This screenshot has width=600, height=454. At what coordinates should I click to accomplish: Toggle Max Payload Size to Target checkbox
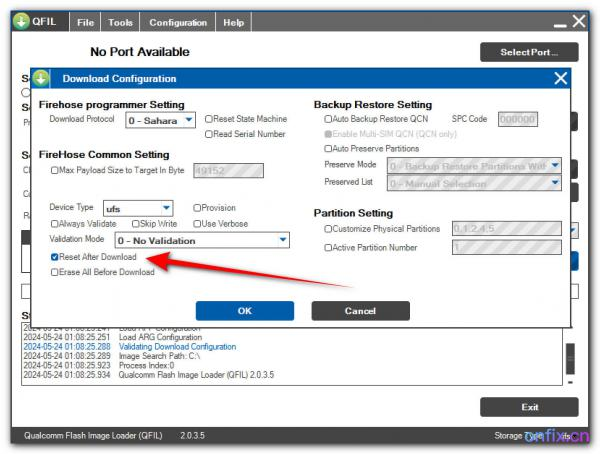(55, 170)
